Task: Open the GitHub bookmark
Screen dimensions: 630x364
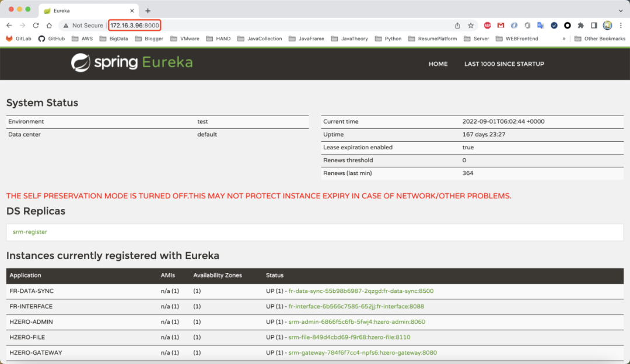Action: click(x=51, y=38)
